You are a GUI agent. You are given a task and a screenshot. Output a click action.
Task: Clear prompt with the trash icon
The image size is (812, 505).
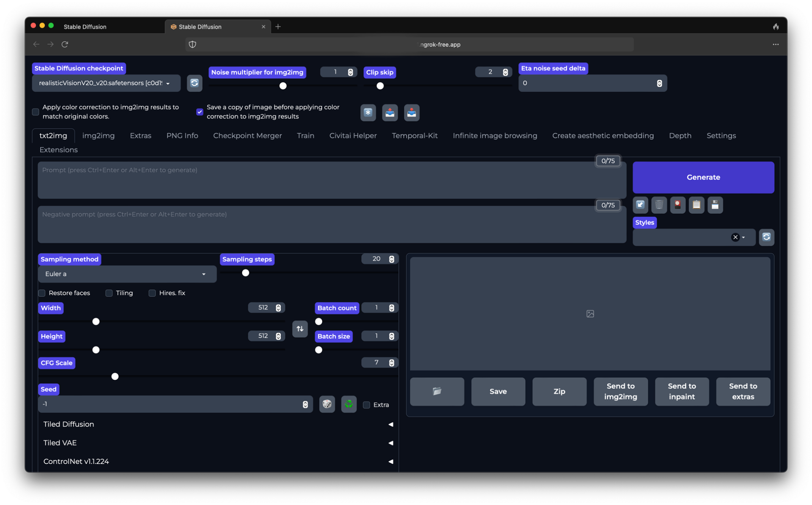click(x=659, y=205)
